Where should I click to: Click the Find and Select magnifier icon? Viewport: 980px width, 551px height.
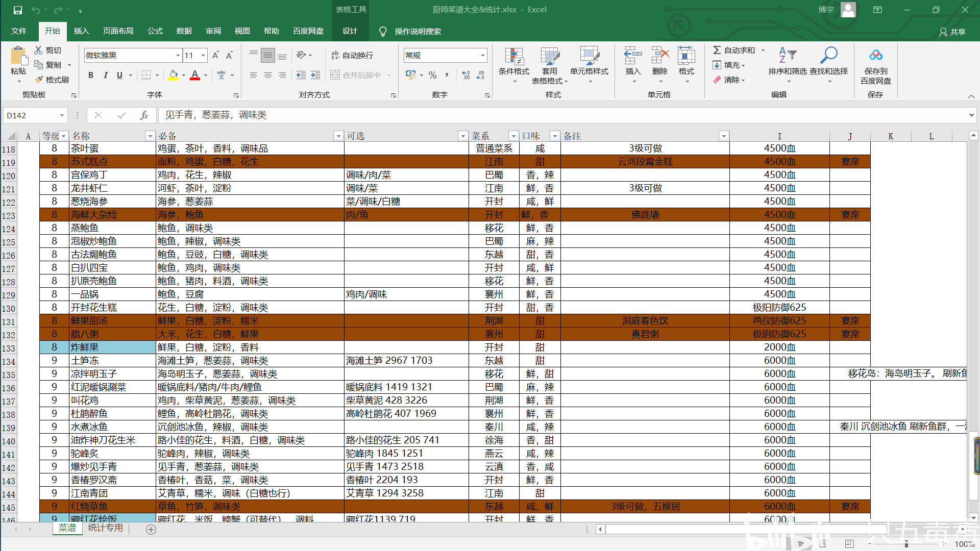click(x=829, y=55)
